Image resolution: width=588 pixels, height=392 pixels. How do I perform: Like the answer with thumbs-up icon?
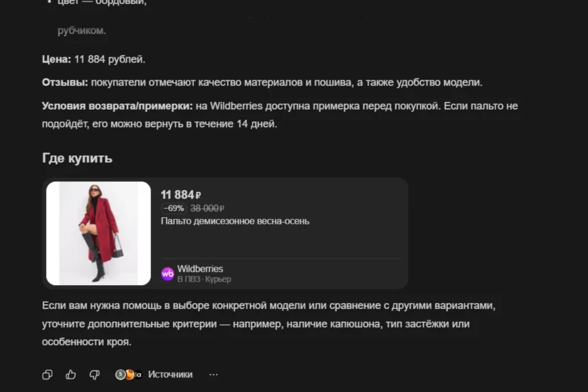[x=71, y=374]
